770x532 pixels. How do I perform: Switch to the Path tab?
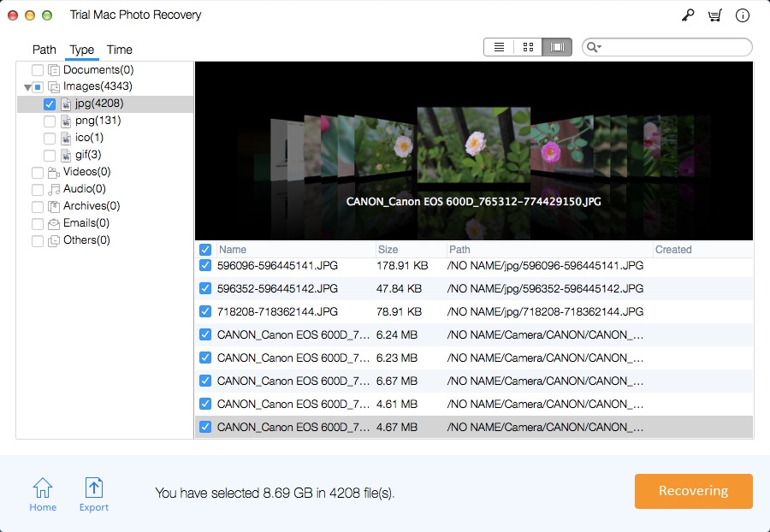tap(44, 50)
